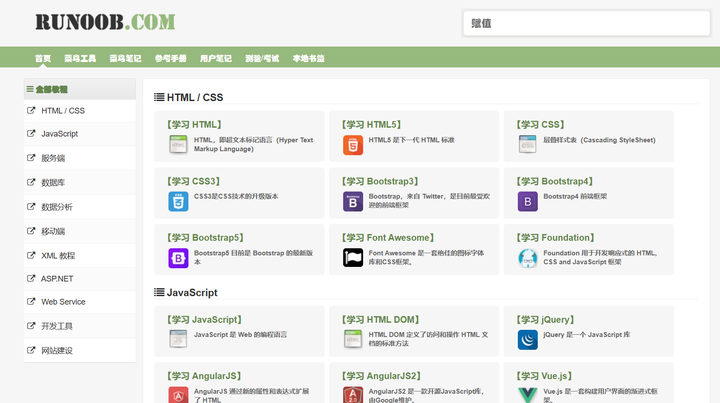Click the Bootstrap4 B icon
The height and width of the screenshot is (403, 720).
point(528,202)
